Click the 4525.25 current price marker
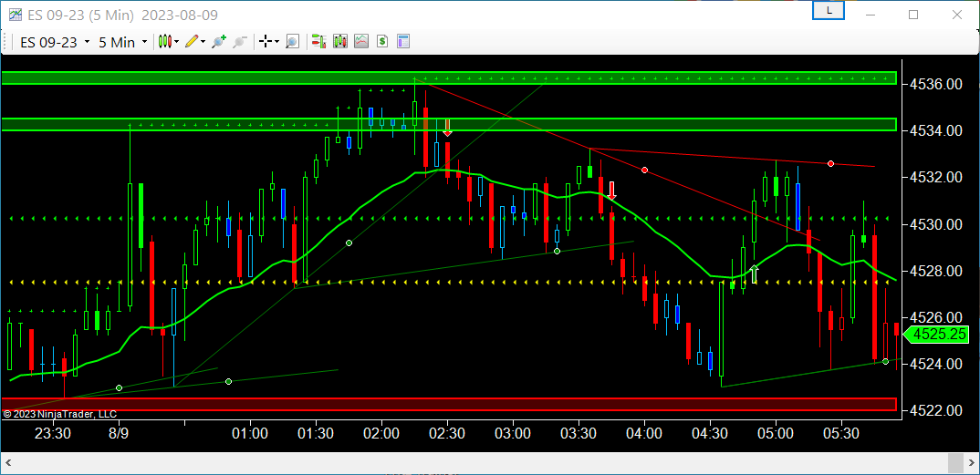The height and width of the screenshot is (475, 980). coord(935,335)
